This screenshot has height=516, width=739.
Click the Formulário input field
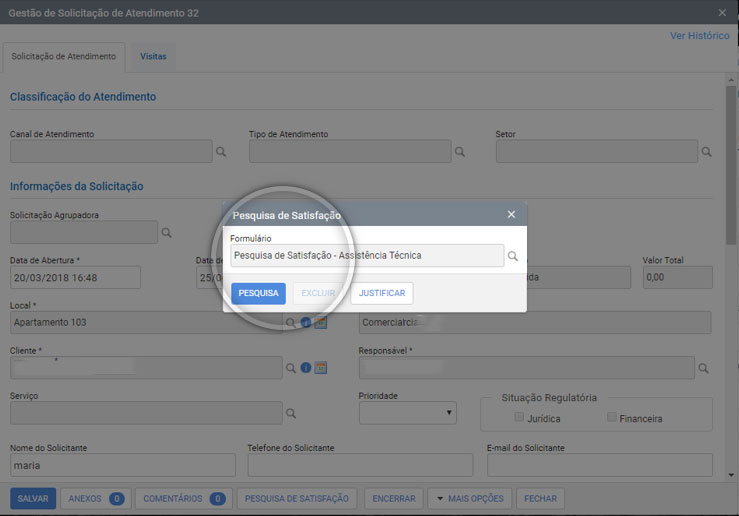[x=367, y=255]
